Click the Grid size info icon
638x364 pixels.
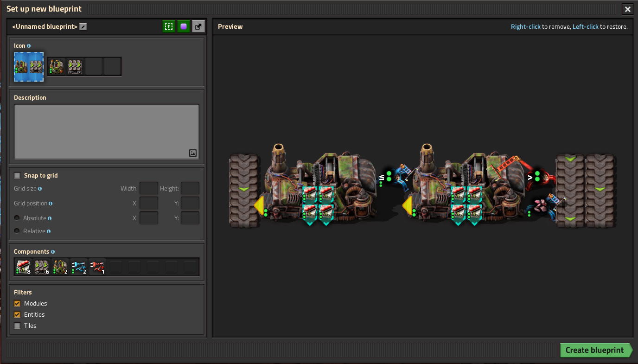tap(40, 189)
